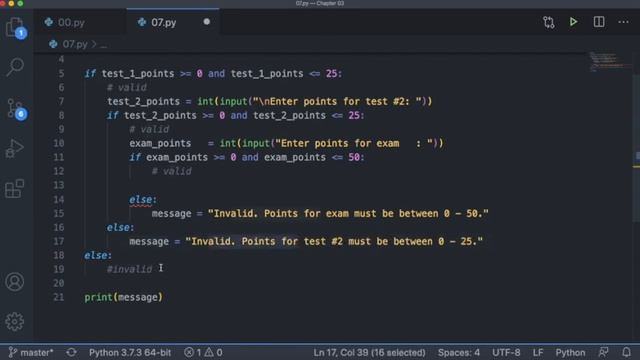Open notifications bell in status bar

click(626, 352)
